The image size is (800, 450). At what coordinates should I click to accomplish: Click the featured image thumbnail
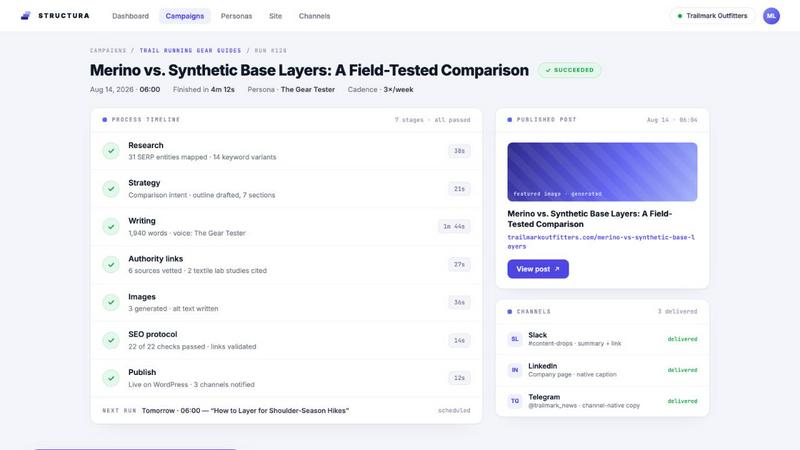coord(602,172)
